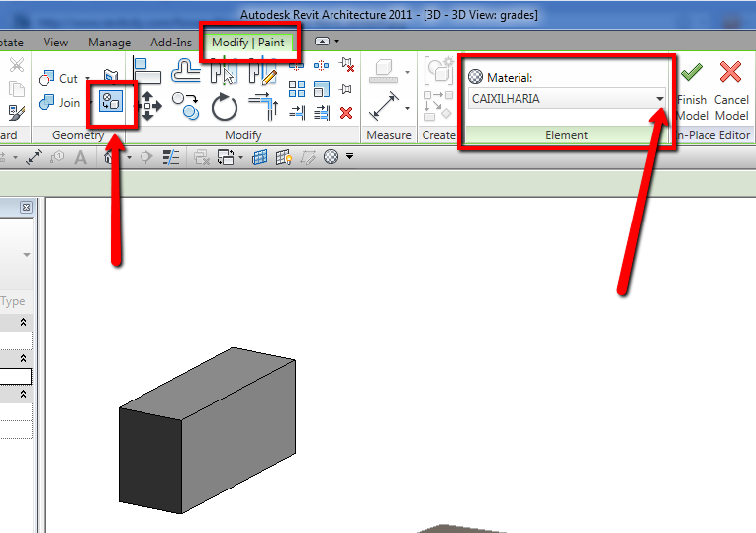Expand the Aligned Dimension dropdown arrow

(408, 108)
